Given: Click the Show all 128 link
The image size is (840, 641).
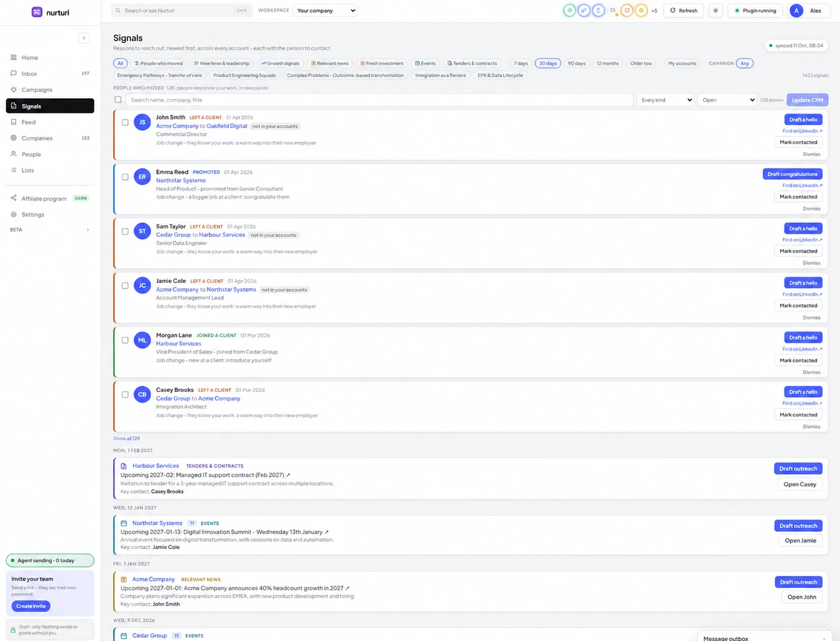Looking at the screenshot, I should 126,438.
